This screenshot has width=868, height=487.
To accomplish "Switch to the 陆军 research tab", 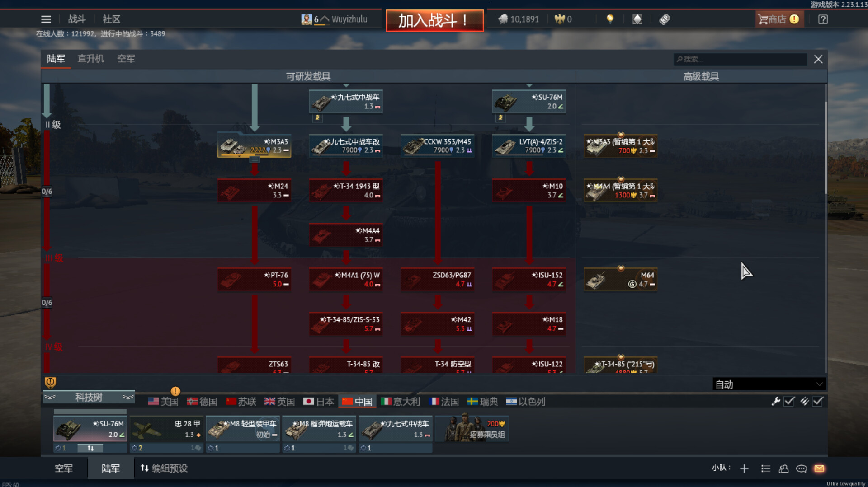I will [x=56, y=59].
